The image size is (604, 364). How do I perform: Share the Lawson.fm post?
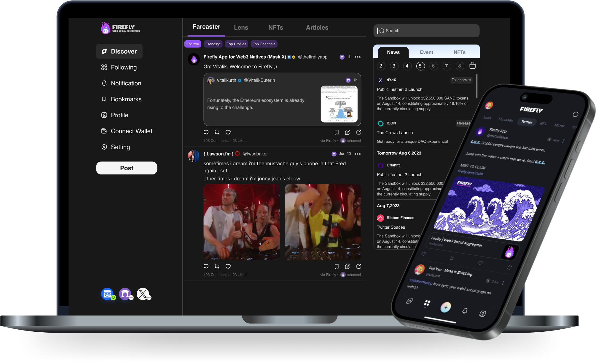[x=359, y=267]
